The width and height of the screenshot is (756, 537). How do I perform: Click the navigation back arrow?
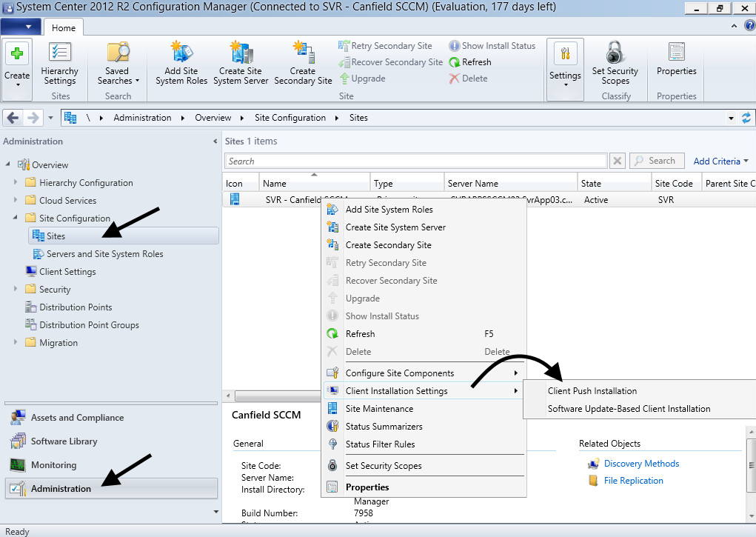coord(14,118)
